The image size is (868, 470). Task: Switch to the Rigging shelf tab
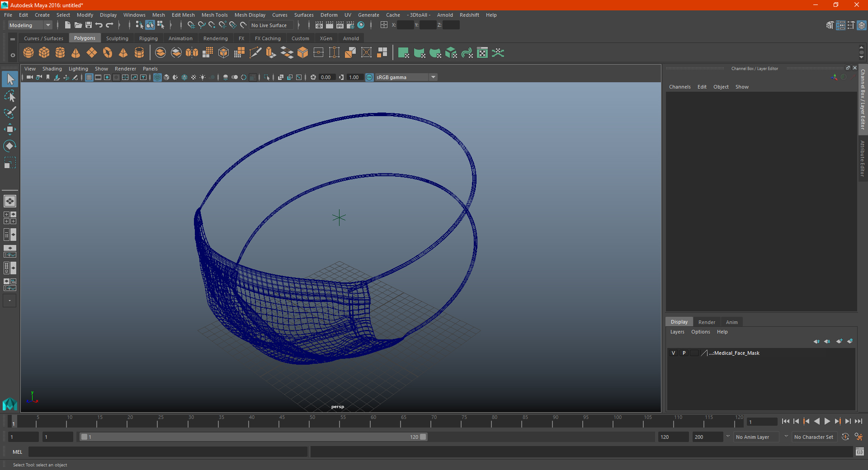[x=148, y=38]
